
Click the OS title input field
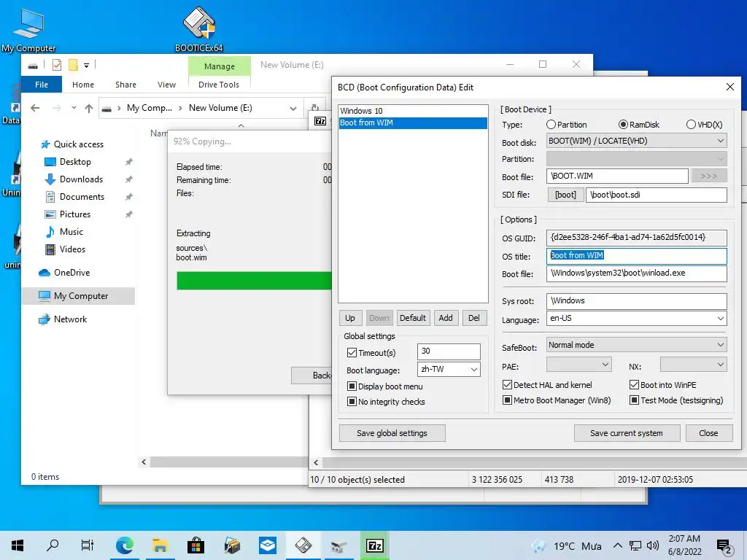(636, 256)
